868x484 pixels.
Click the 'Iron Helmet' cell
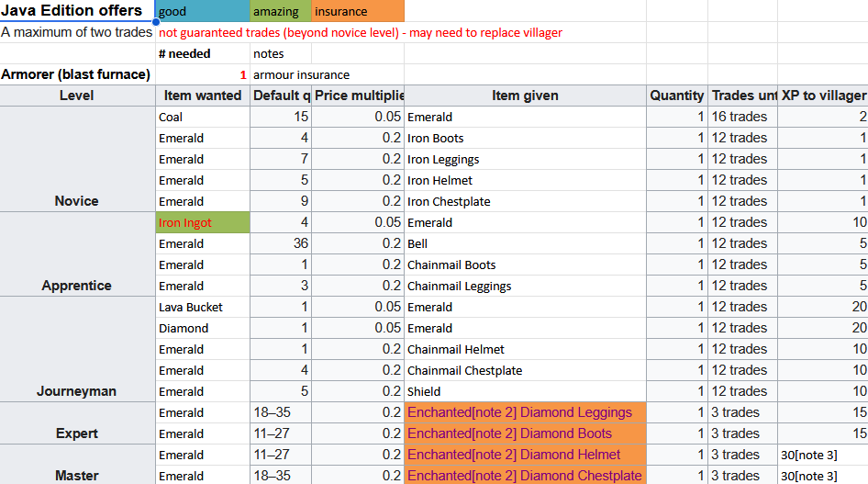[525, 181]
